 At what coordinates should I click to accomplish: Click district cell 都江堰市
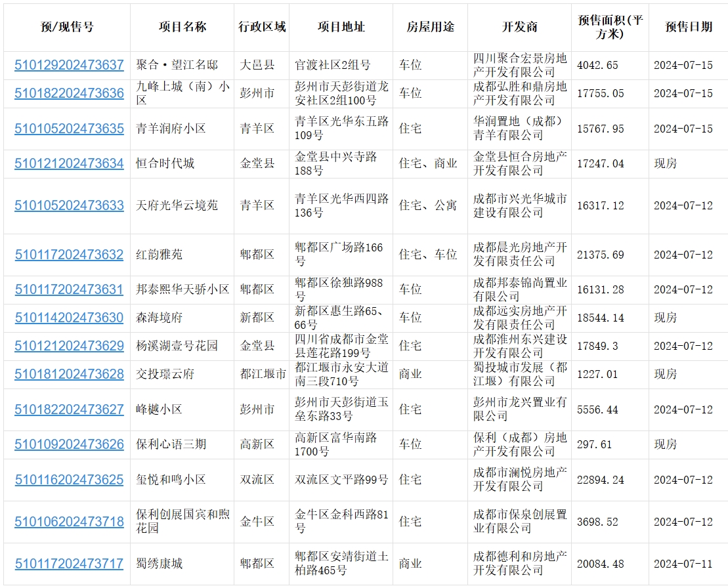click(x=263, y=374)
